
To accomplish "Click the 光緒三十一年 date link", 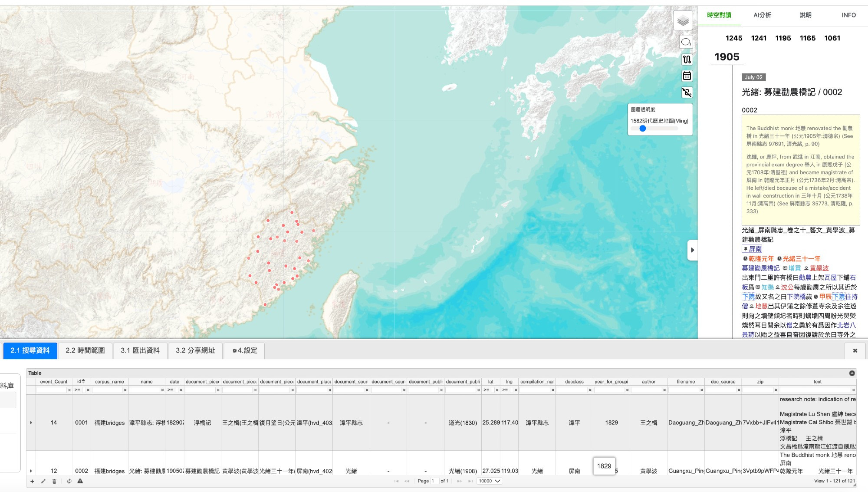I will click(802, 259).
